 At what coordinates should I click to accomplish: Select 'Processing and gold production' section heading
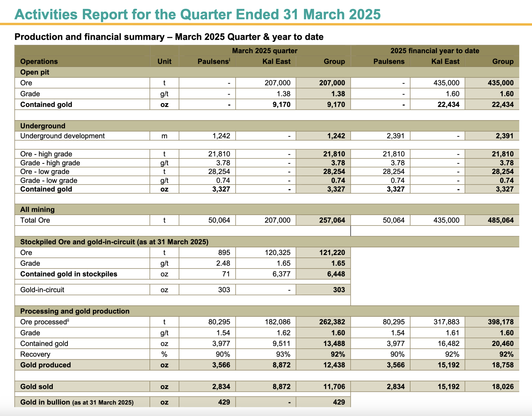[75, 311]
